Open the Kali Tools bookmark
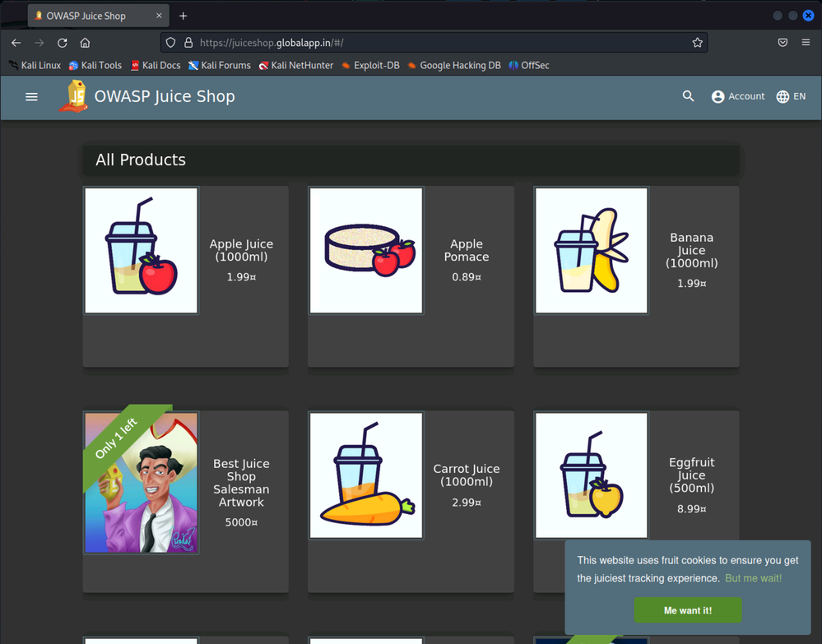This screenshot has height=644, width=822. click(x=95, y=66)
